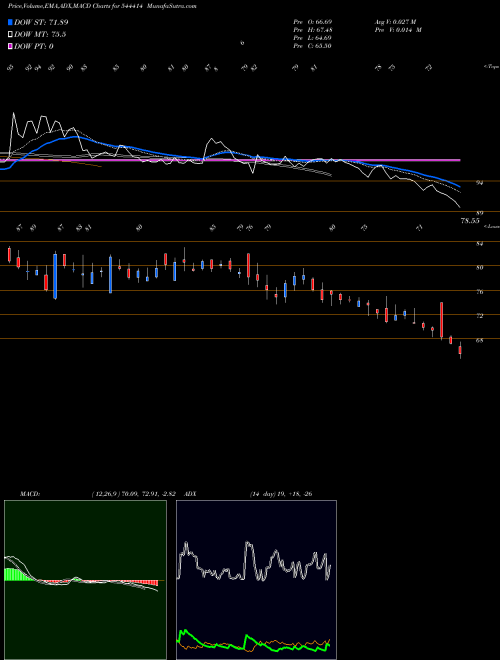Click the 'Pre H: 67.48' high value

click(x=312, y=30)
